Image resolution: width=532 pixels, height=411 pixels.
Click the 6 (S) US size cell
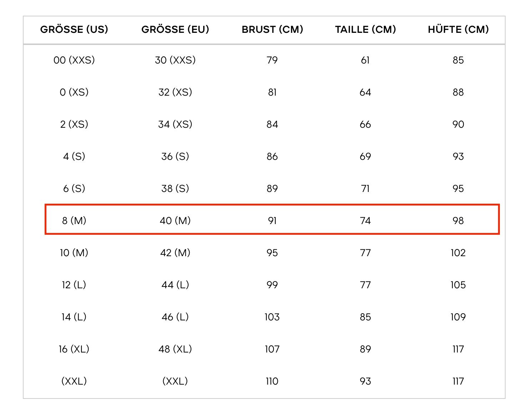[74, 188]
